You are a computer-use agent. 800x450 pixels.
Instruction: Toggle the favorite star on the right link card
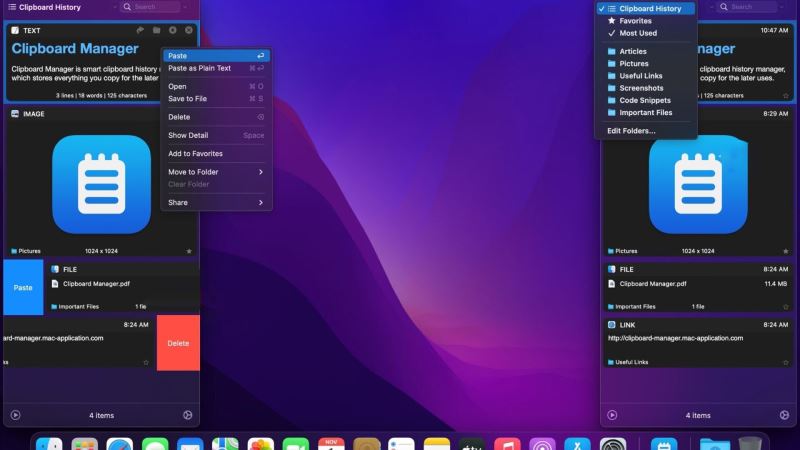pyautogui.click(x=786, y=362)
